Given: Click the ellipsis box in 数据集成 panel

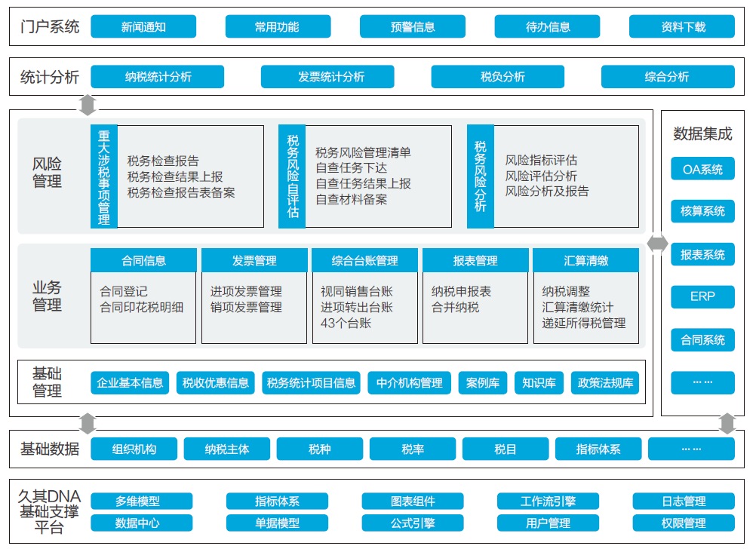Looking at the screenshot, I should click(702, 382).
